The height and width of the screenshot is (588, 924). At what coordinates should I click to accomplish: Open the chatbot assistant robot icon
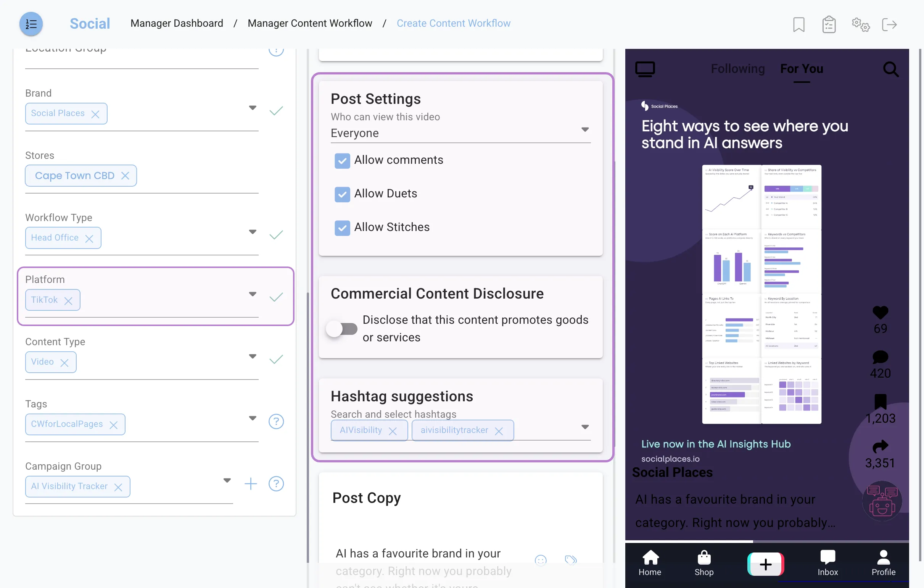[x=882, y=501]
